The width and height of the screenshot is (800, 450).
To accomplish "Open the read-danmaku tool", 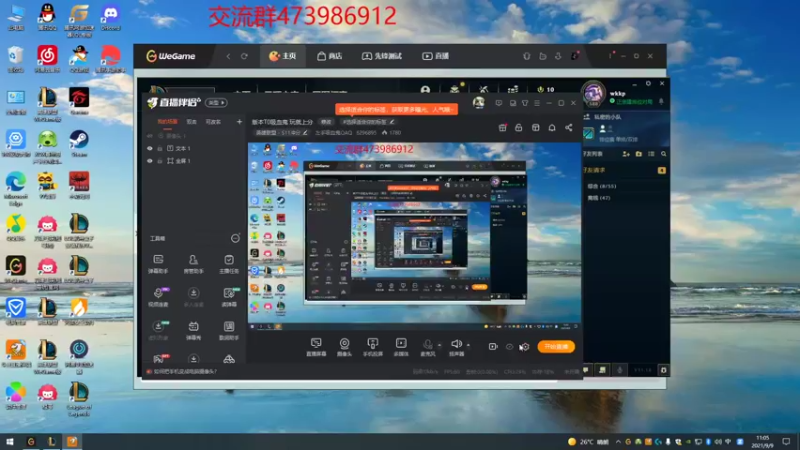I will pyautogui.click(x=229, y=297).
